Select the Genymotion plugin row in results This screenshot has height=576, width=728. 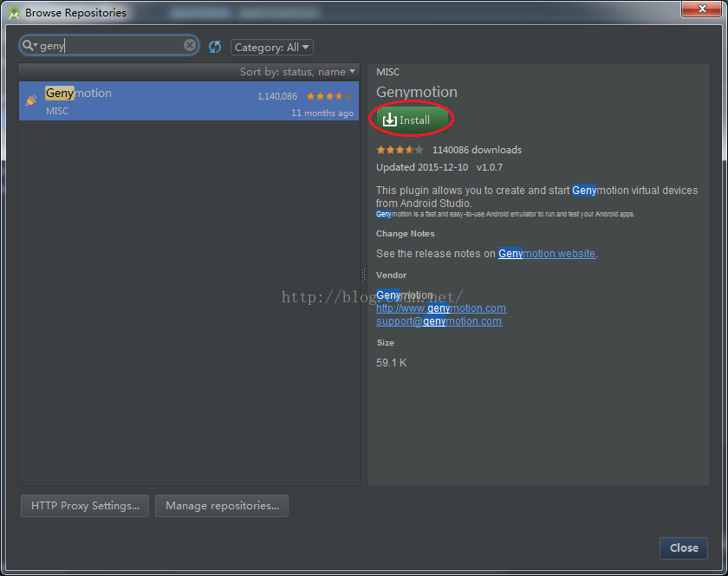(189, 101)
